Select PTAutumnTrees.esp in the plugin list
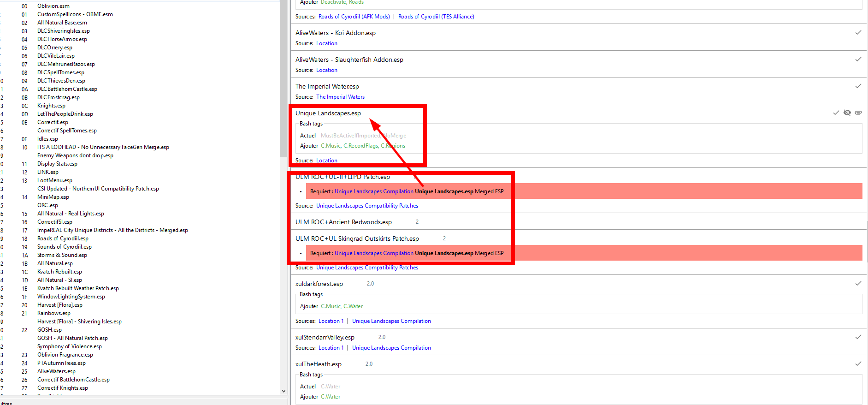This screenshot has height=405, width=868. [61, 363]
